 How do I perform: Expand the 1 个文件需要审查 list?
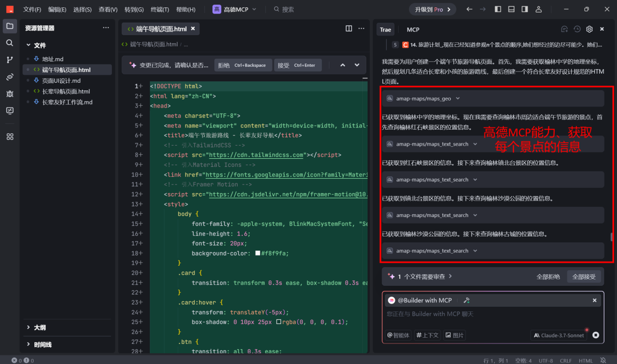click(420, 277)
